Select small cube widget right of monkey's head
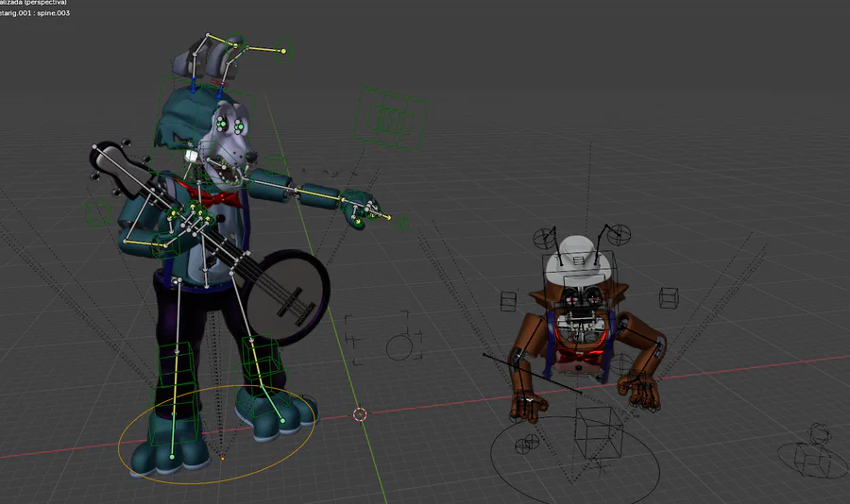The height and width of the screenshot is (504, 850). [669, 298]
